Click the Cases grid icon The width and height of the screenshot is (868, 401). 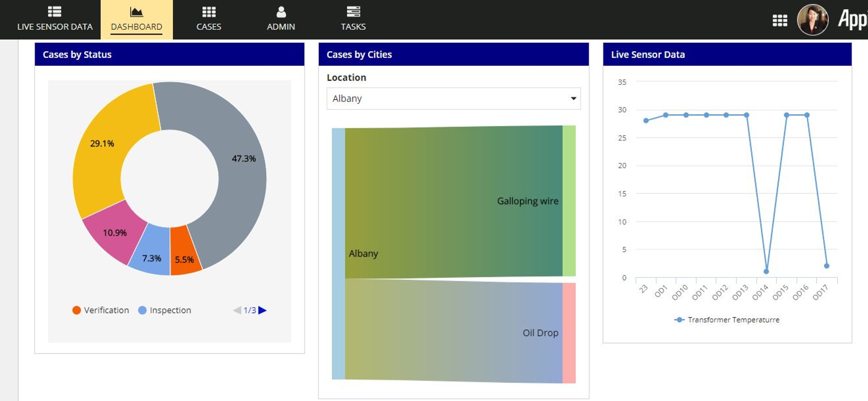pos(209,12)
